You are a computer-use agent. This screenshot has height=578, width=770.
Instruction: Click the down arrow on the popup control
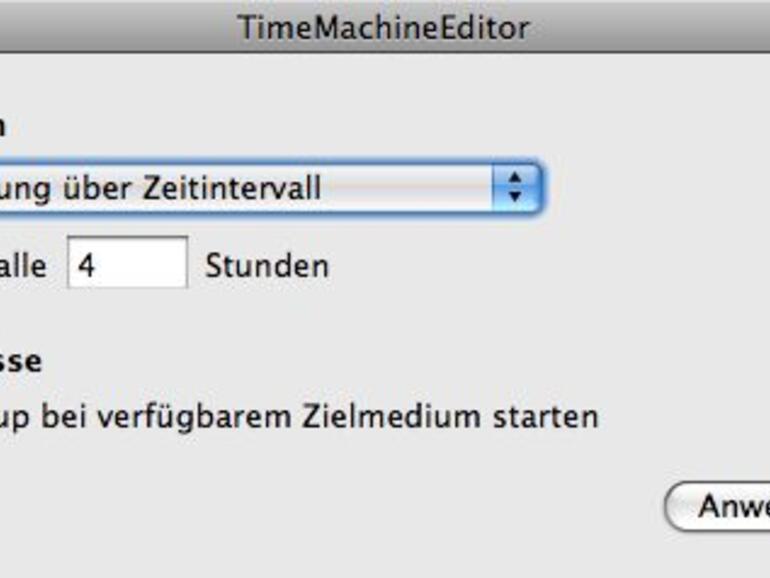515,196
